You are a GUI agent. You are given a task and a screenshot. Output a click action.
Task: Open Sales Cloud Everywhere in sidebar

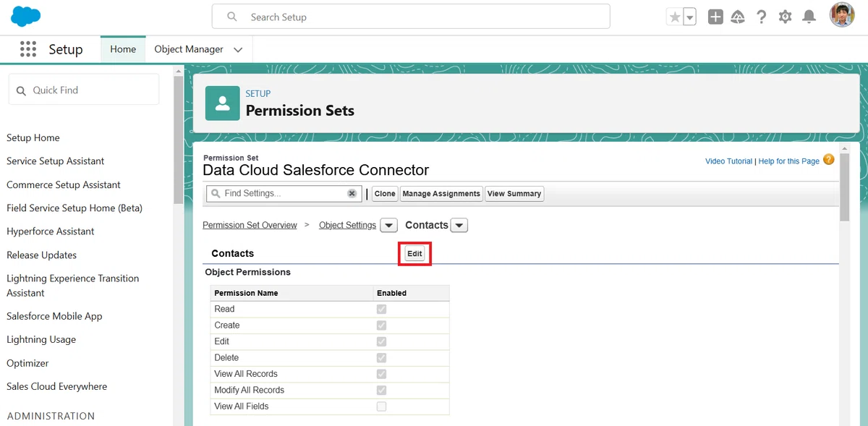coord(56,386)
